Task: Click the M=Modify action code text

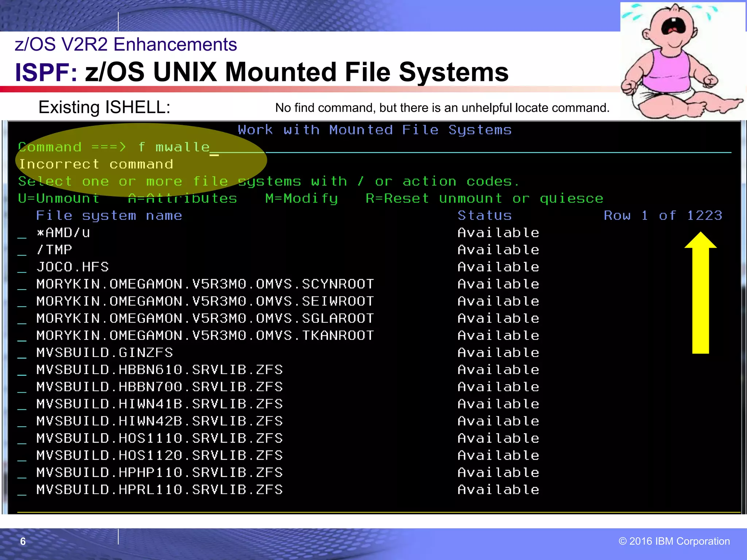Action: pyautogui.click(x=302, y=199)
